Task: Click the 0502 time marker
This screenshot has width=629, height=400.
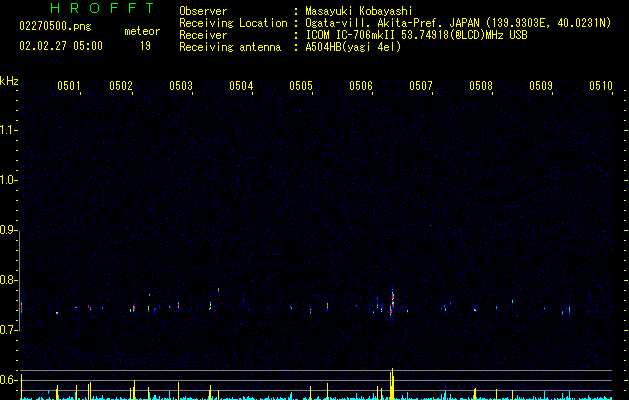Action: pos(121,86)
